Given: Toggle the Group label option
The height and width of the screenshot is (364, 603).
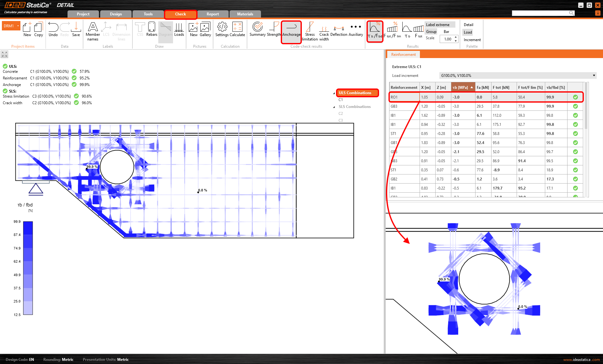Looking at the screenshot, I should tap(431, 32).
